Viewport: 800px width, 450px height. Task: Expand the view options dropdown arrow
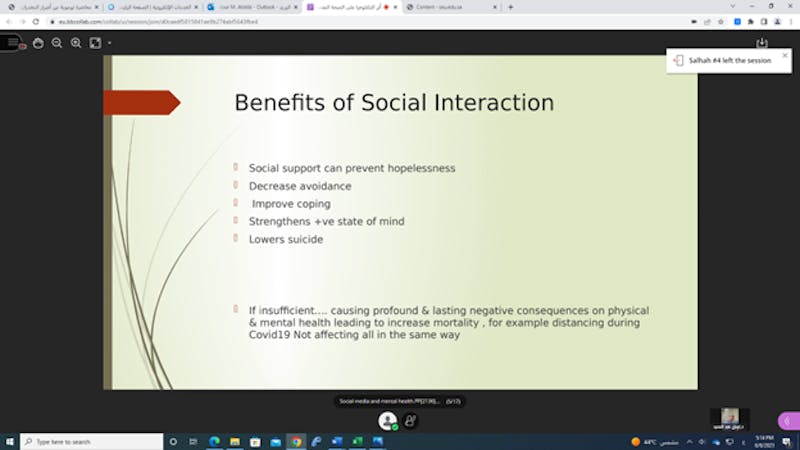[x=109, y=43]
